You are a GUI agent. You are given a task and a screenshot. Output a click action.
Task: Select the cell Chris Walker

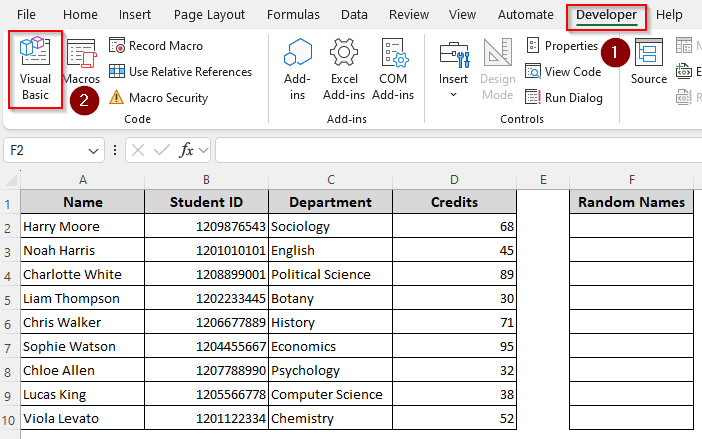tap(83, 322)
